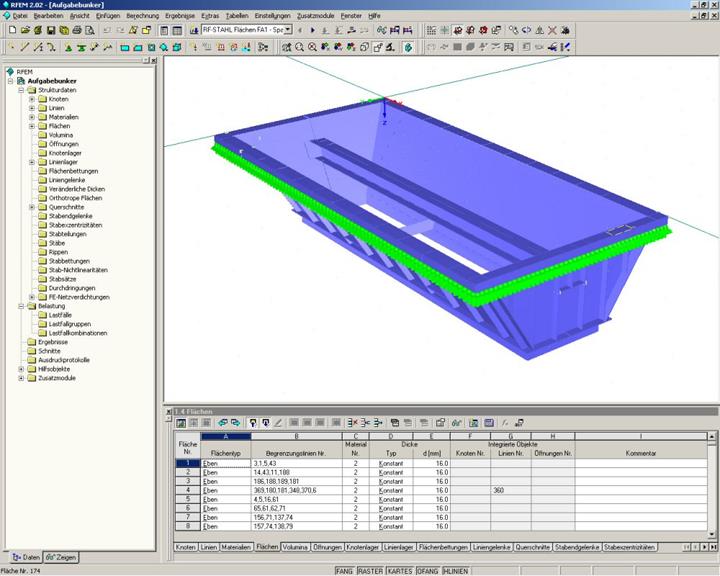Expand the Linien tree node
Screen dimensions: 720x576
(32, 108)
